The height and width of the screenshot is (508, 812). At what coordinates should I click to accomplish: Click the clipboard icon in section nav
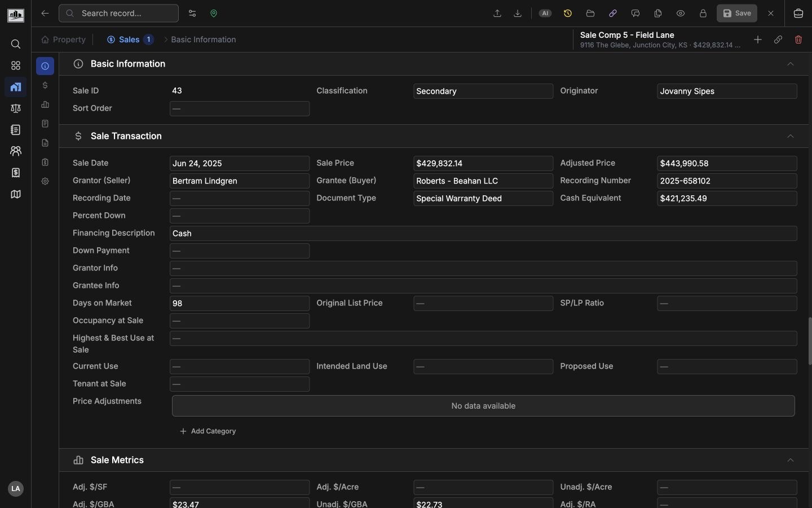pyautogui.click(x=45, y=163)
